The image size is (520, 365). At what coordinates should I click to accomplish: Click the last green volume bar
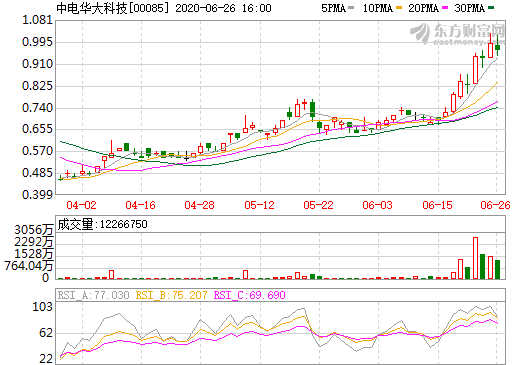[497, 269]
